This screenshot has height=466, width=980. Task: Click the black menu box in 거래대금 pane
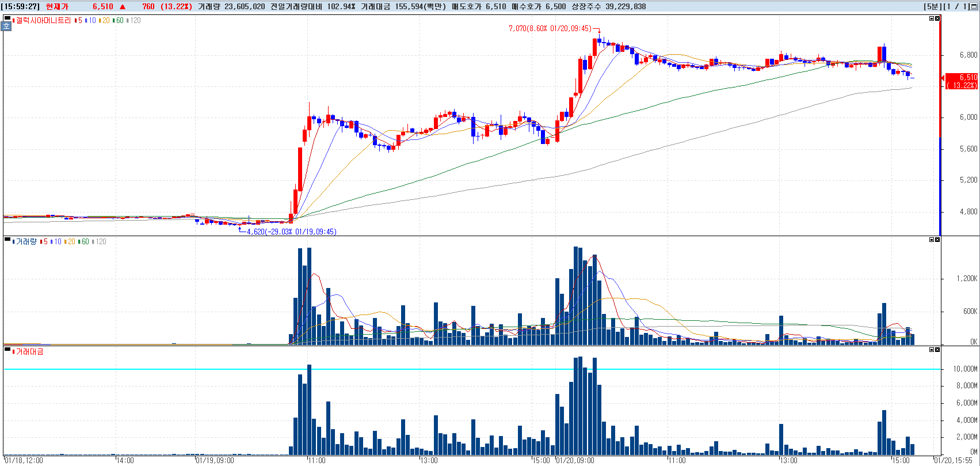point(7,349)
